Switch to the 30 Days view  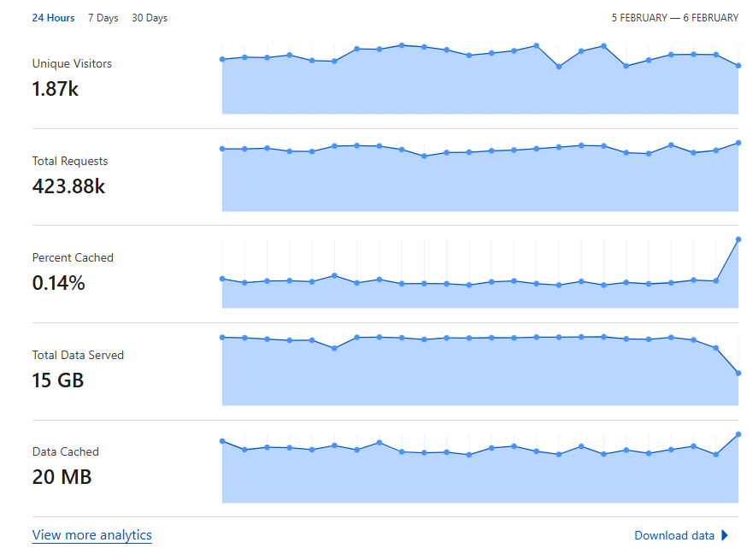click(x=150, y=18)
